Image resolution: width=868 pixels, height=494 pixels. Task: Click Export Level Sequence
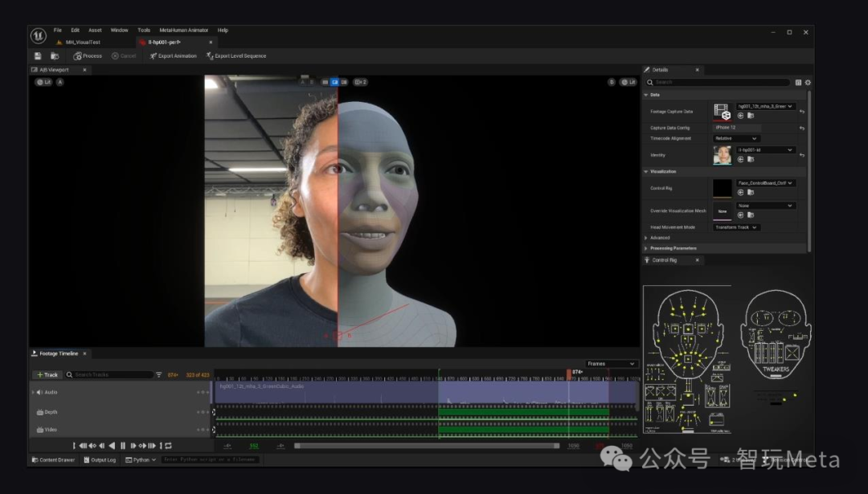pos(235,56)
